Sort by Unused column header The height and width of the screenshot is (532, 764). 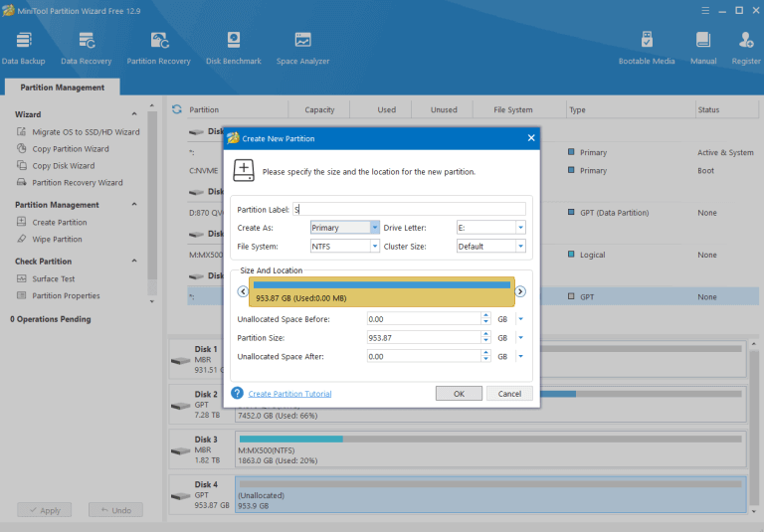[x=443, y=109]
